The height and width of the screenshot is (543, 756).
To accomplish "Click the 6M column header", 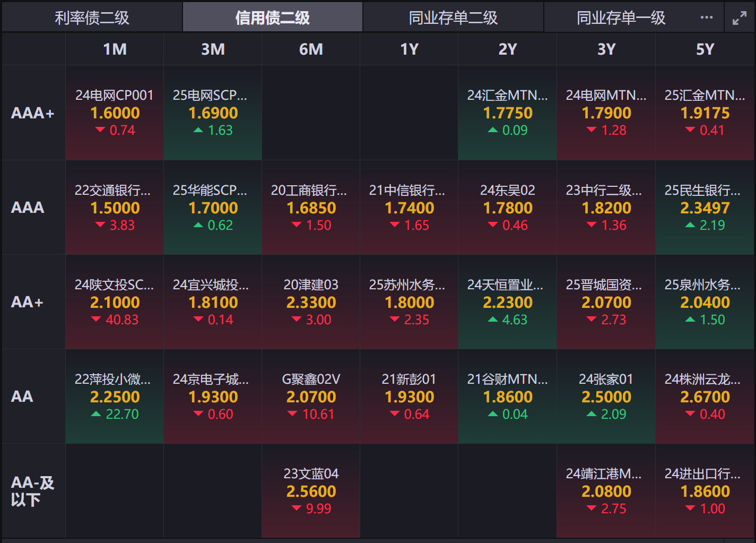I will (x=311, y=49).
